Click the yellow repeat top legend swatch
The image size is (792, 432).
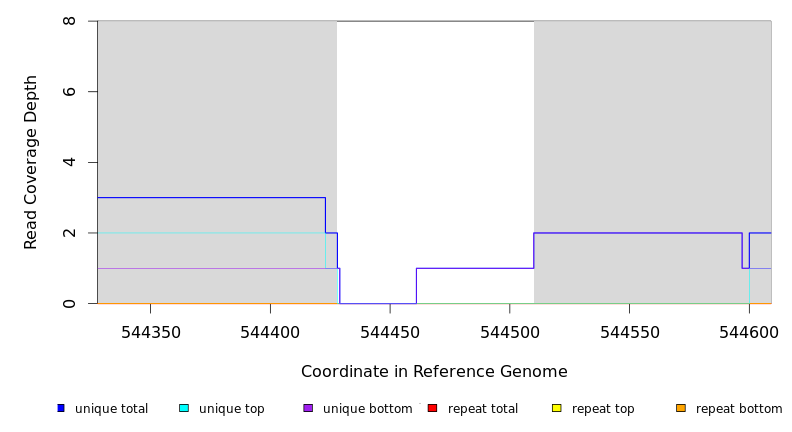point(556,408)
